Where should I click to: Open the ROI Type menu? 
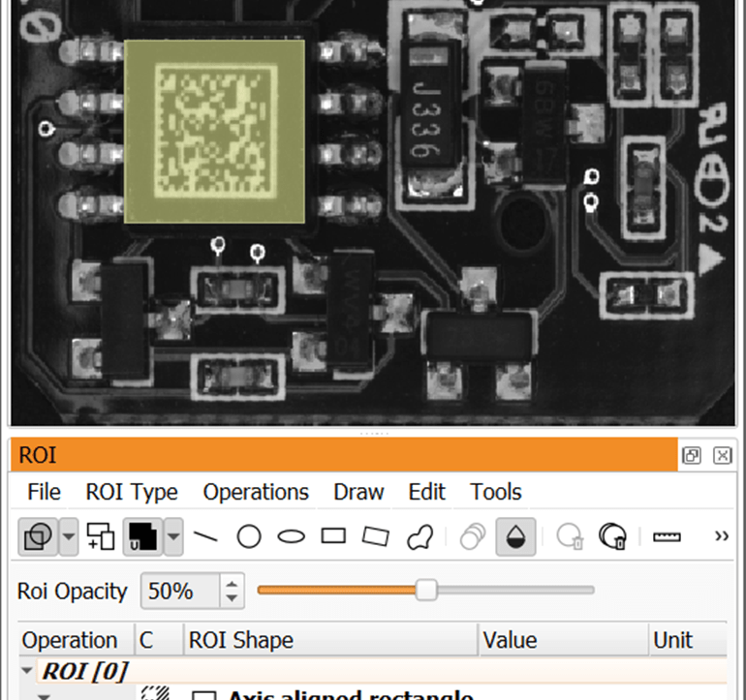tap(132, 492)
